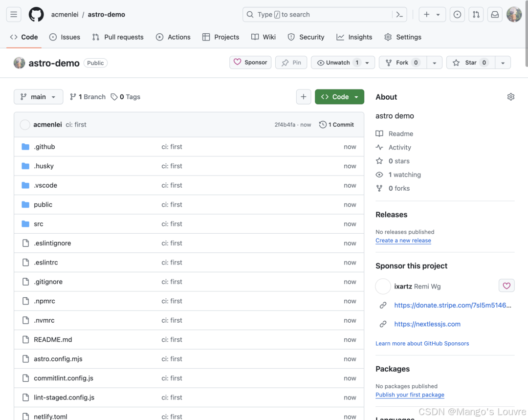Open the pull requests header icon
Viewport: 528px width, 420px height.
point(476,15)
